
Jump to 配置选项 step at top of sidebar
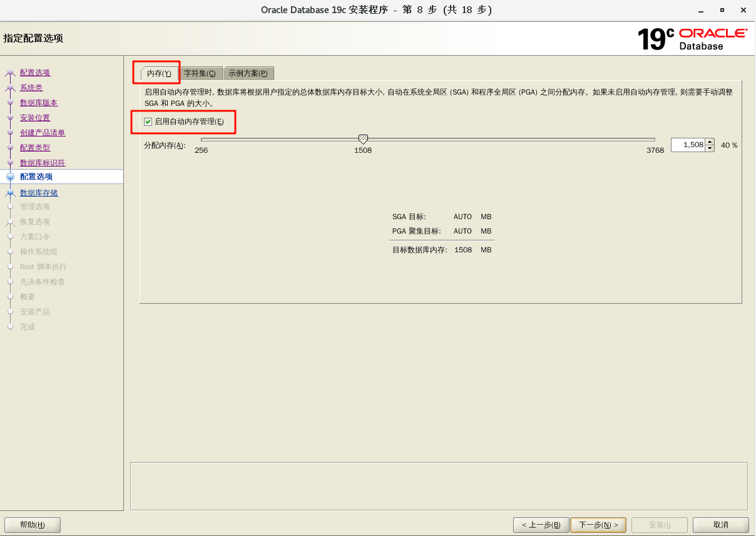coord(35,73)
